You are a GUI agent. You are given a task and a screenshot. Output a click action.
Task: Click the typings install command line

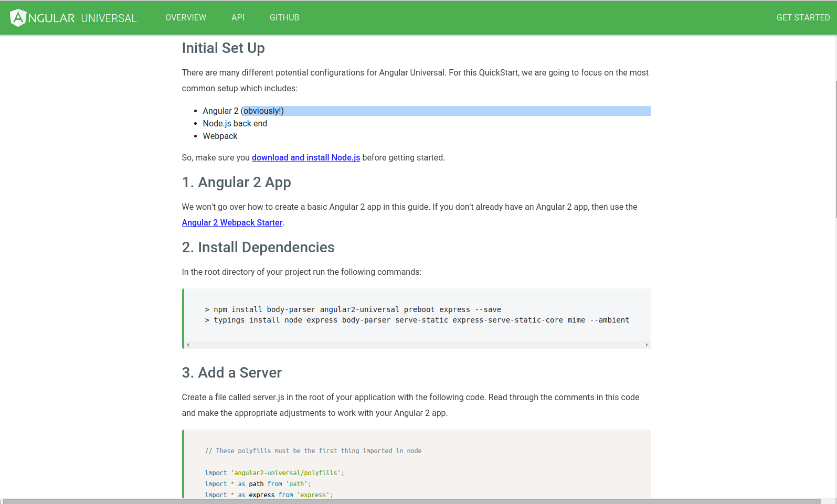[x=417, y=320]
